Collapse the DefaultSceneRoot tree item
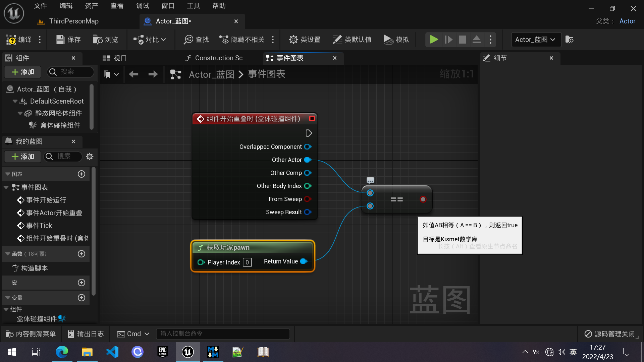 pyautogui.click(x=15, y=101)
